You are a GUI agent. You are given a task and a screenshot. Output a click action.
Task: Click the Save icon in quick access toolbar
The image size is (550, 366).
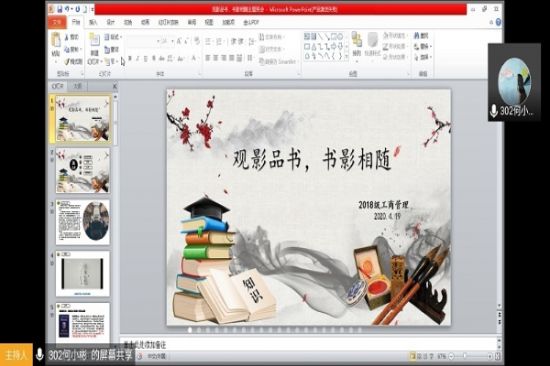tap(60, 9)
